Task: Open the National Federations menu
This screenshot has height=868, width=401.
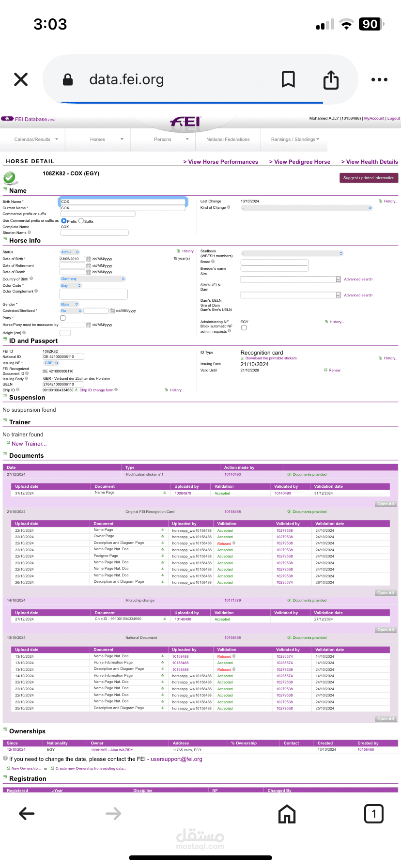Action: click(228, 139)
